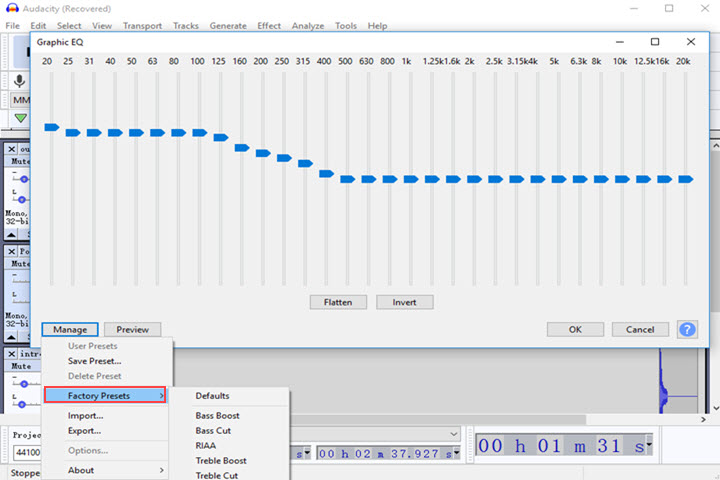Click the 1k EQ slider thumb
Viewport: 720px width, 480px height.
tap(411, 179)
